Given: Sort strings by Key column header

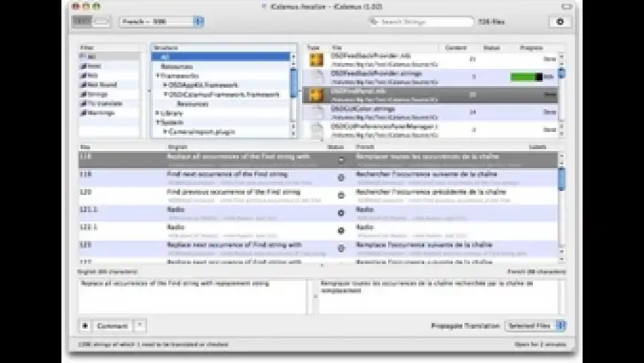Looking at the screenshot, I should (85, 147).
